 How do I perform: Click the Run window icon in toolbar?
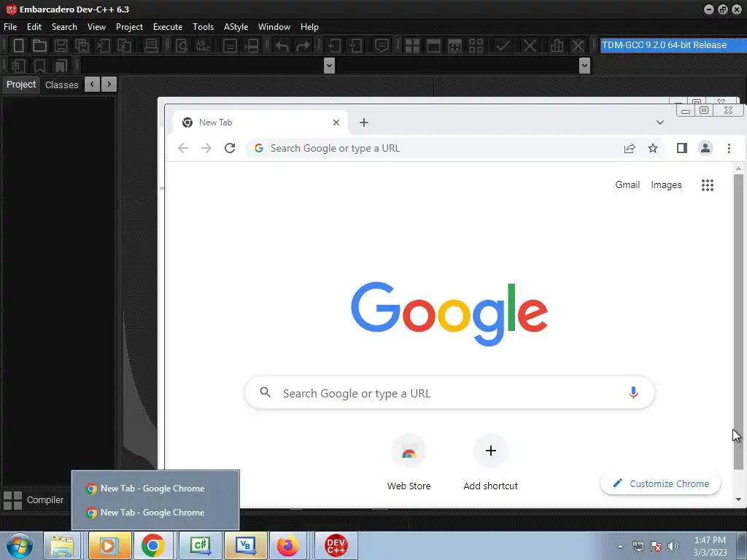433,46
